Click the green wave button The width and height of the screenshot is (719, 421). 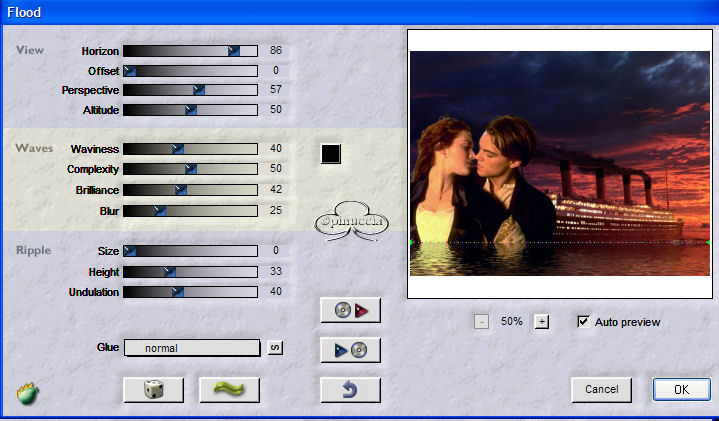click(229, 390)
